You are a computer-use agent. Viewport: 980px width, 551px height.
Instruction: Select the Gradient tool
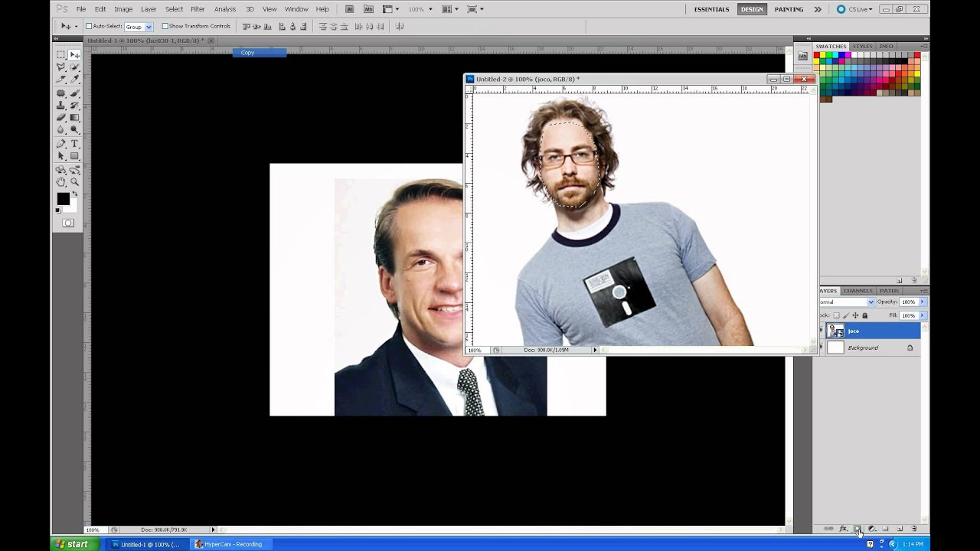[74, 118]
